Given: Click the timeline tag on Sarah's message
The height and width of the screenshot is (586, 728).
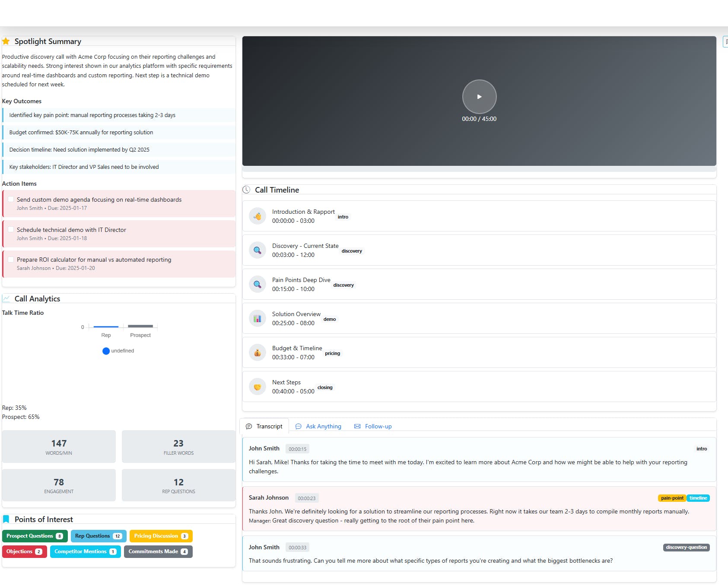Looking at the screenshot, I should point(698,498).
